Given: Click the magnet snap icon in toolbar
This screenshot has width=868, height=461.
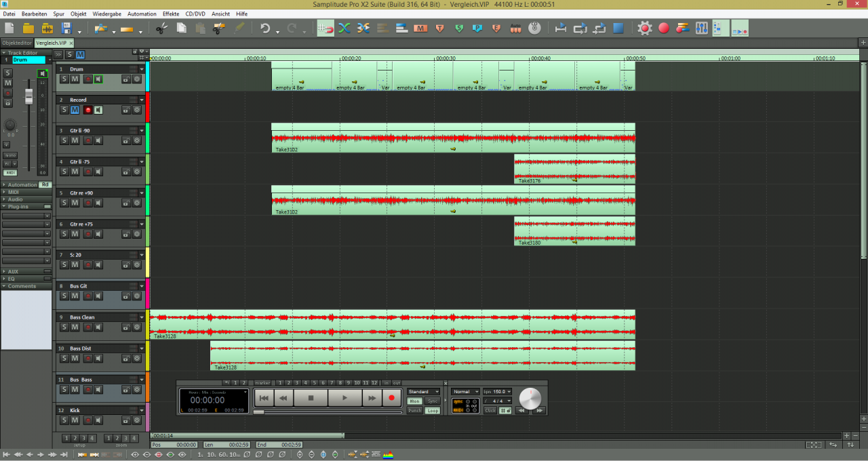Looking at the screenshot, I should point(325,28).
